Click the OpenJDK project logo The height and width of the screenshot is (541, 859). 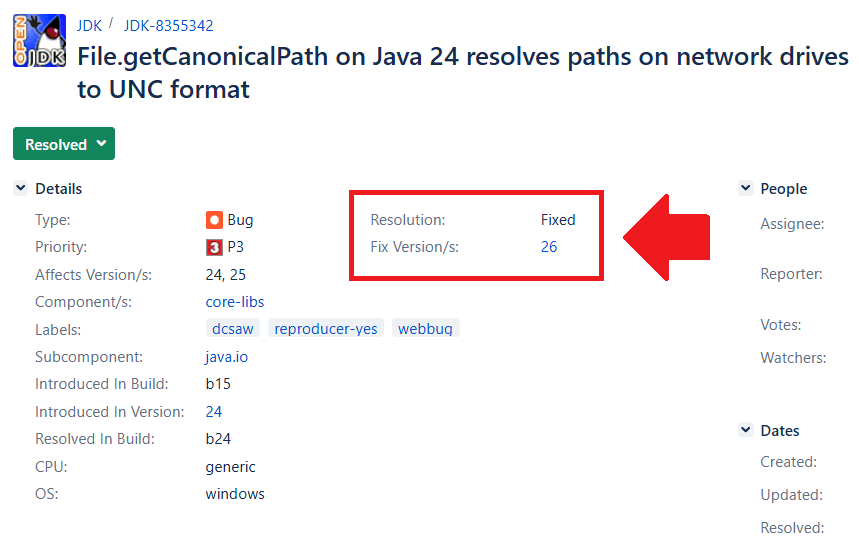(39, 41)
